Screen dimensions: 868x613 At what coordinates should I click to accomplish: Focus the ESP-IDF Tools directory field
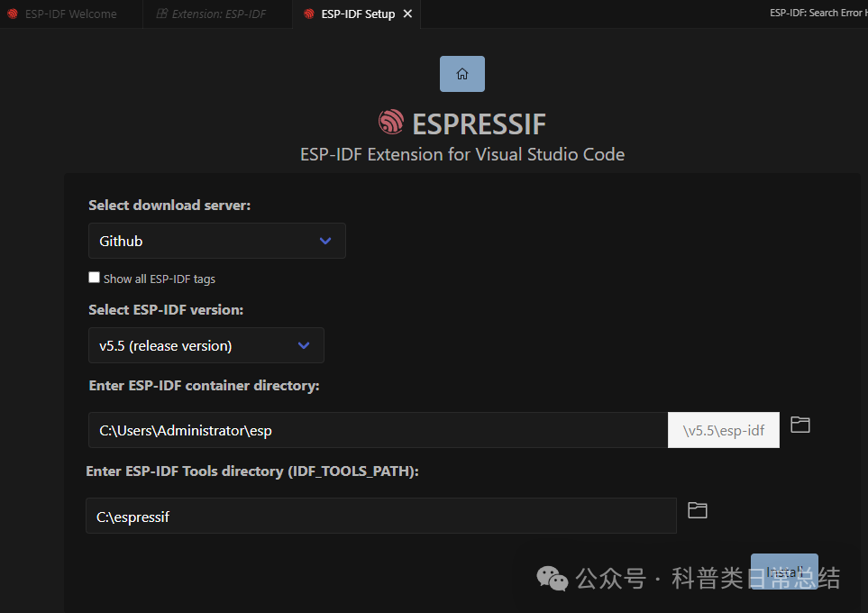(381, 517)
